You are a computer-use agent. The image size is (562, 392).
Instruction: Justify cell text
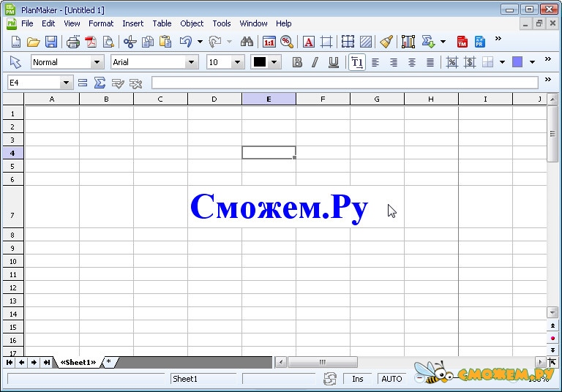coord(430,62)
